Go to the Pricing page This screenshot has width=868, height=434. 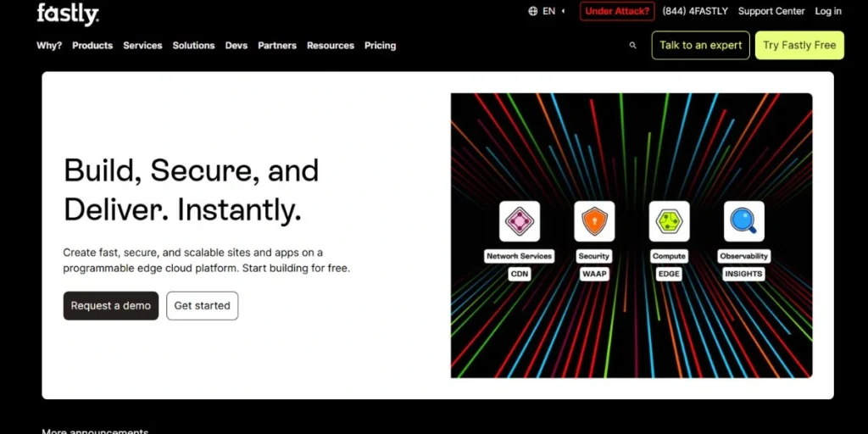(x=380, y=46)
